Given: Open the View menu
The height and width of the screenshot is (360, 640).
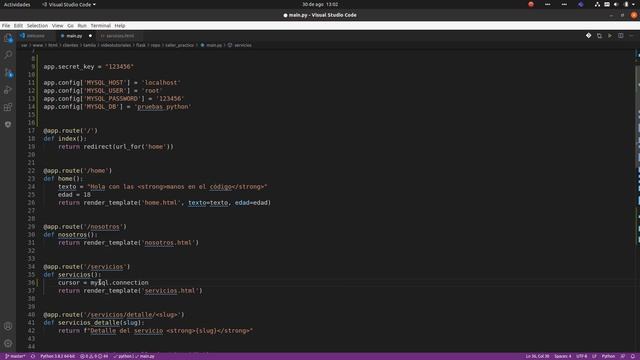Looking at the screenshot, I should click(x=58, y=26).
